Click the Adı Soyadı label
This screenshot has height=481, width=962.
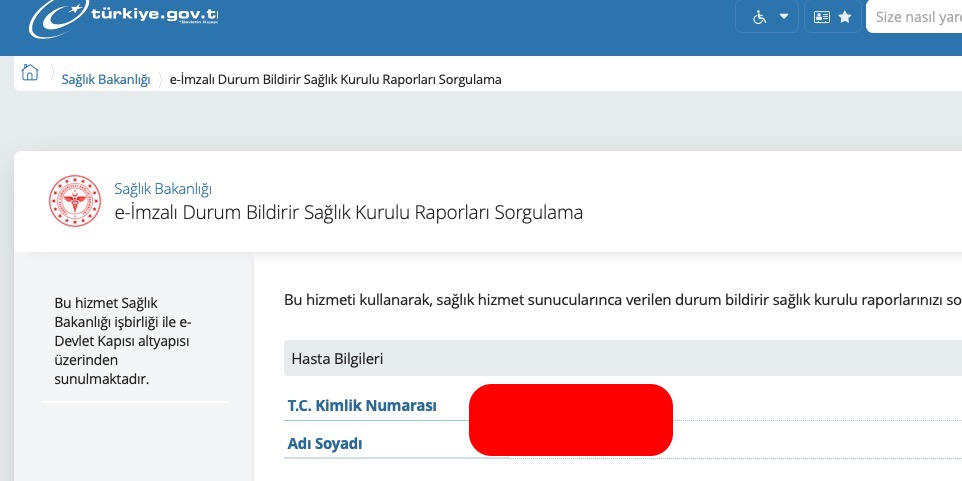point(325,443)
